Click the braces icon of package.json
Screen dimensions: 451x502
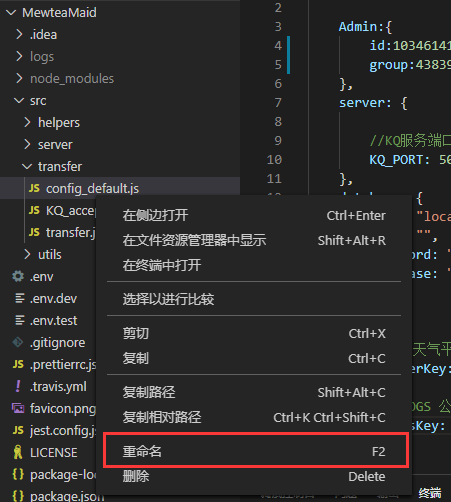[18, 496]
